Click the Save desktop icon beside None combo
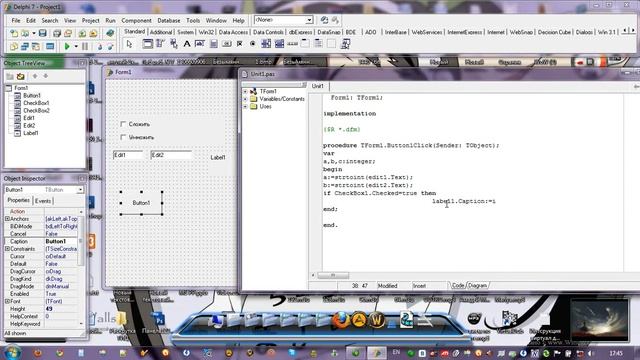Viewport: 640px width, 360px height. tap(324, 20)
